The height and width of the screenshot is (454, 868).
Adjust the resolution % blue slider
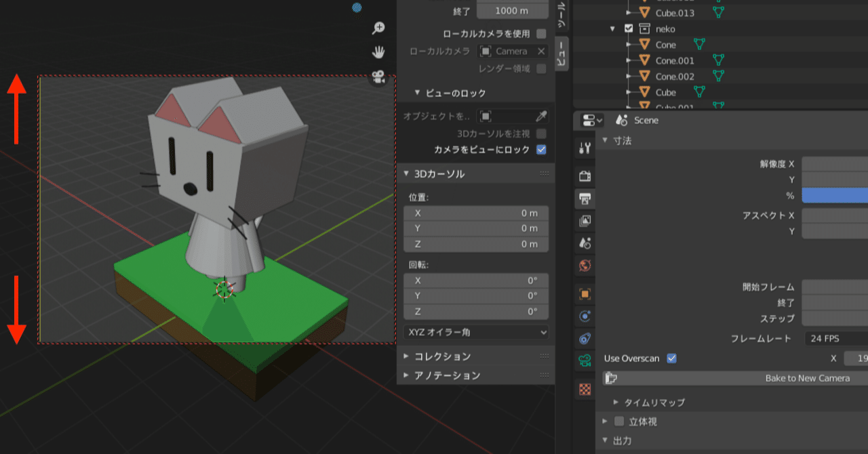(835, 195)
